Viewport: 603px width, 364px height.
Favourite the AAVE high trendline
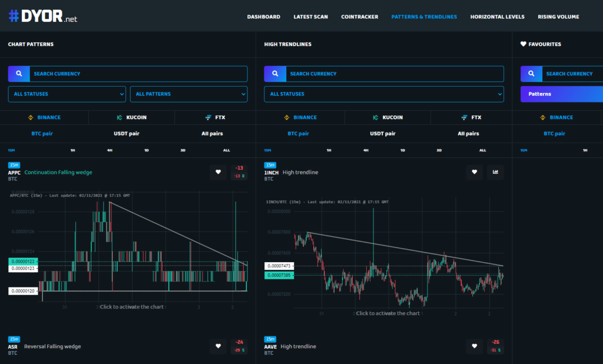[474, 346]
